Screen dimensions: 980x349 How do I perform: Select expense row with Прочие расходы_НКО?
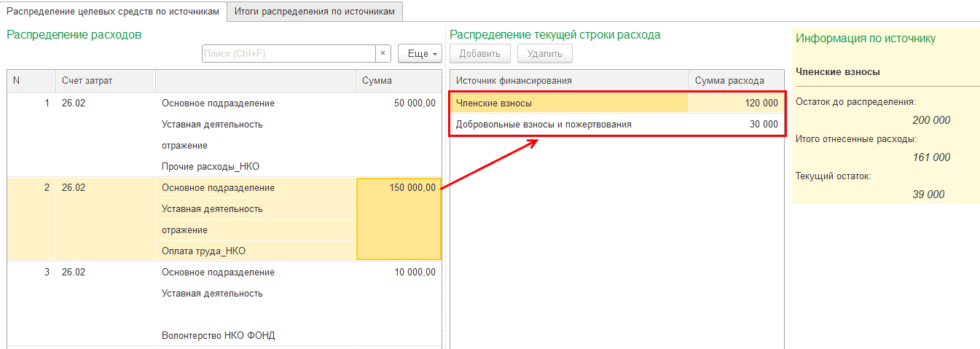coord(210,167)
